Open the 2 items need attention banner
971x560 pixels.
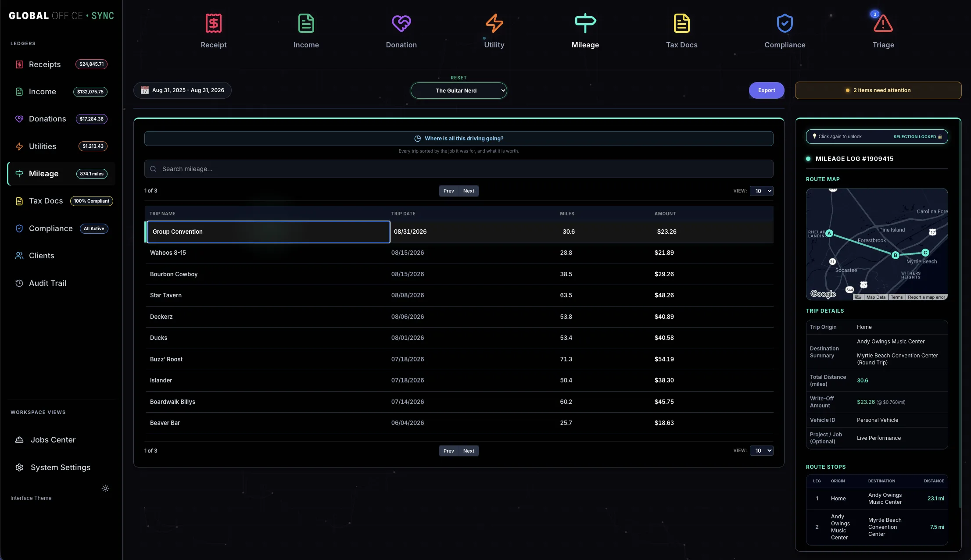click(878, 90)
